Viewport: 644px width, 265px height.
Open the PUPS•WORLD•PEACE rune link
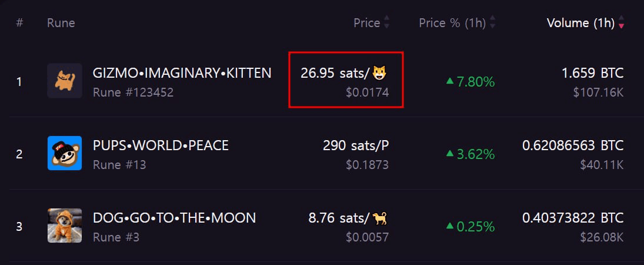[161, 145]
